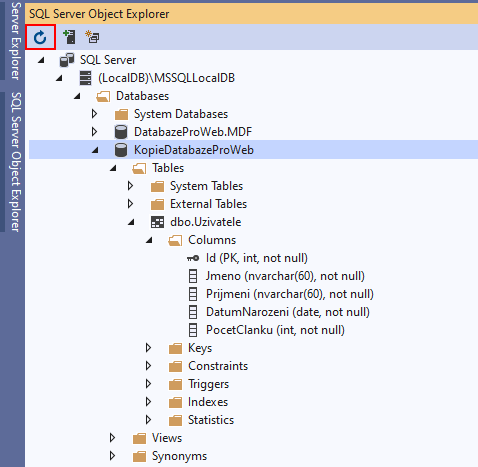Screen dimensions: 478x467
Task: Select the PocetClanku (int, not null) text
Action: point(275,330)
